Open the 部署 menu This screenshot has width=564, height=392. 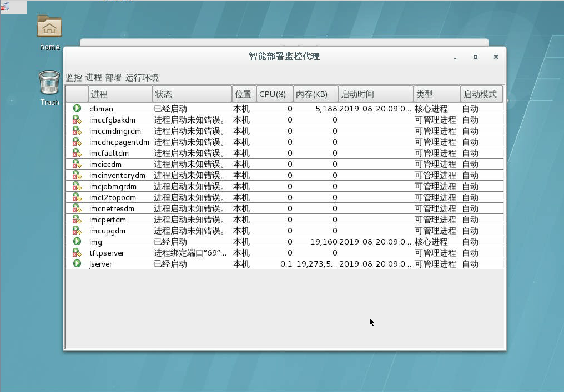pyautogui.click(x=114, y=78)
